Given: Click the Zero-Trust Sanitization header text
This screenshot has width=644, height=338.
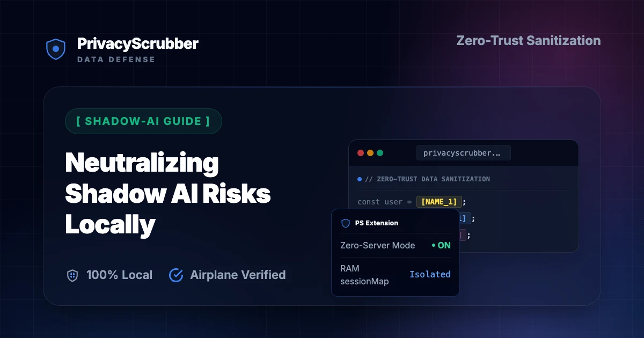Looking at the screenshot, I should (529, 41).
